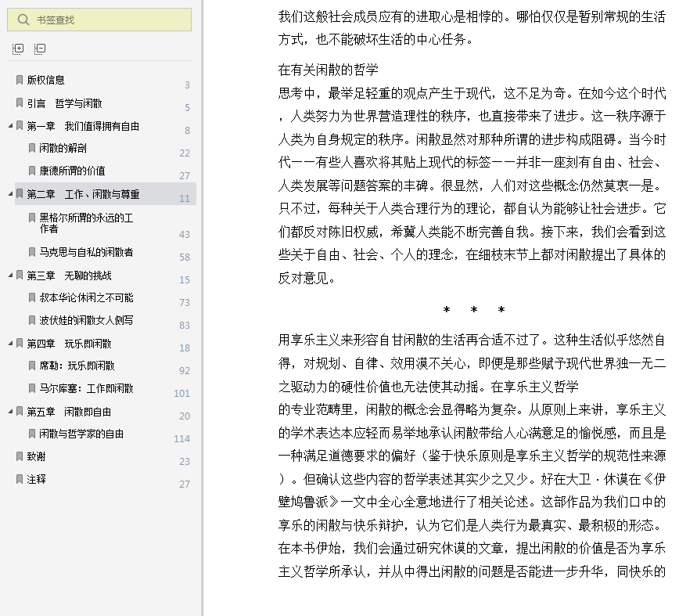Click the magnifier icon in bookmark search
Image resolution: width=679 pixels, height=616 pixels.
click(23, 20)
